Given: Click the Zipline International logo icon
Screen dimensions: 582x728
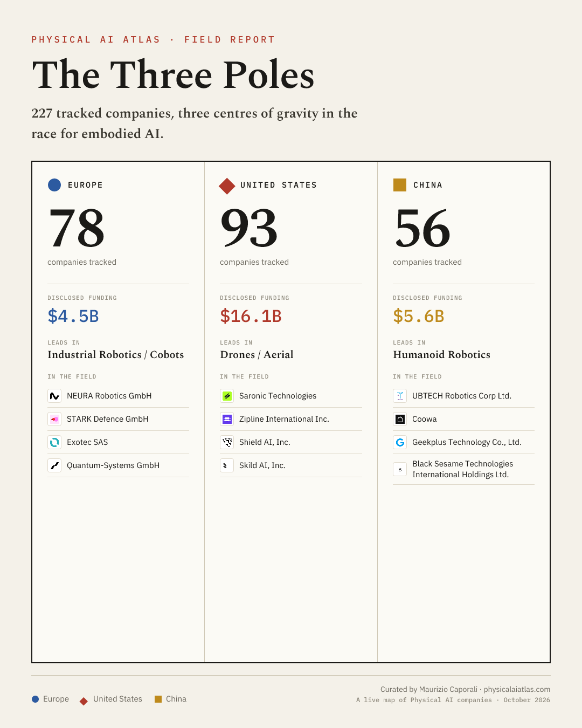Looking at the screenshot, I should pyautogui.click(x=227, y=419).
